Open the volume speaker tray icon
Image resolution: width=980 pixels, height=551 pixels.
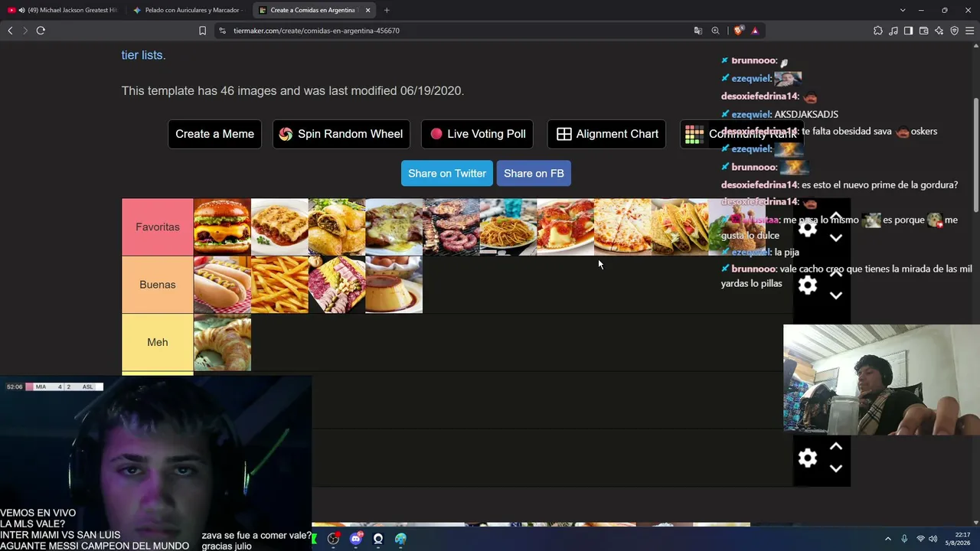click(x=933, y=539)
